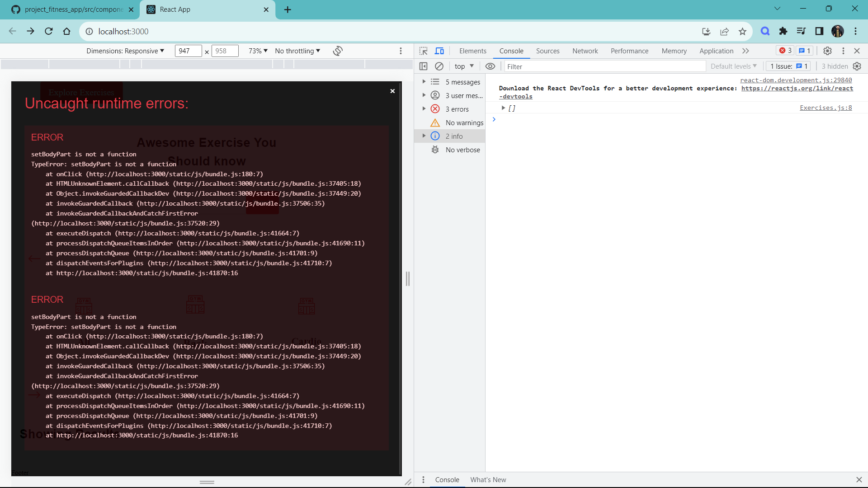Clear the console
The width and height of the screenshot is (868, 488).
pos(439,66)
